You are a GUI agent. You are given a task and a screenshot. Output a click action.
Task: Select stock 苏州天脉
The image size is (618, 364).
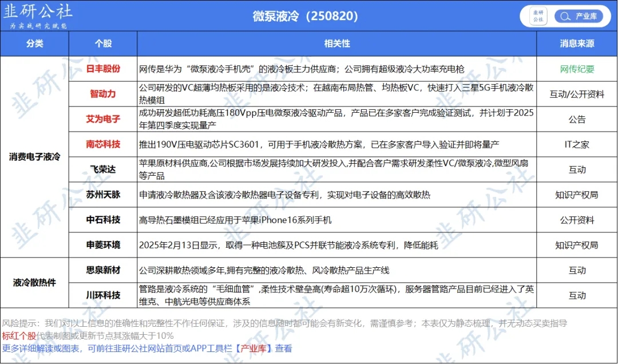click(103, 195)
